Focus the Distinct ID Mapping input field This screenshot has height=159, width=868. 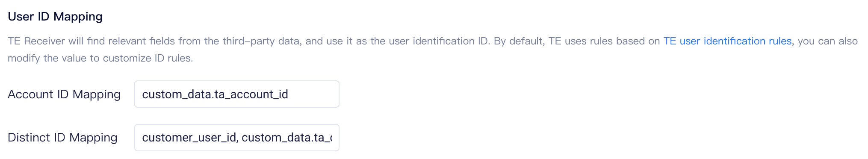click(237, 138)
